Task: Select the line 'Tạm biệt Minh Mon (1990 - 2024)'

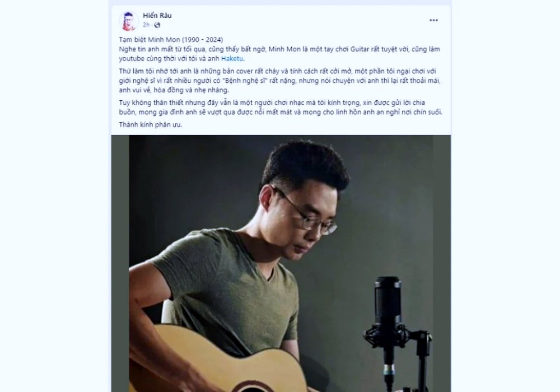Action: click(x=171, y=40)
